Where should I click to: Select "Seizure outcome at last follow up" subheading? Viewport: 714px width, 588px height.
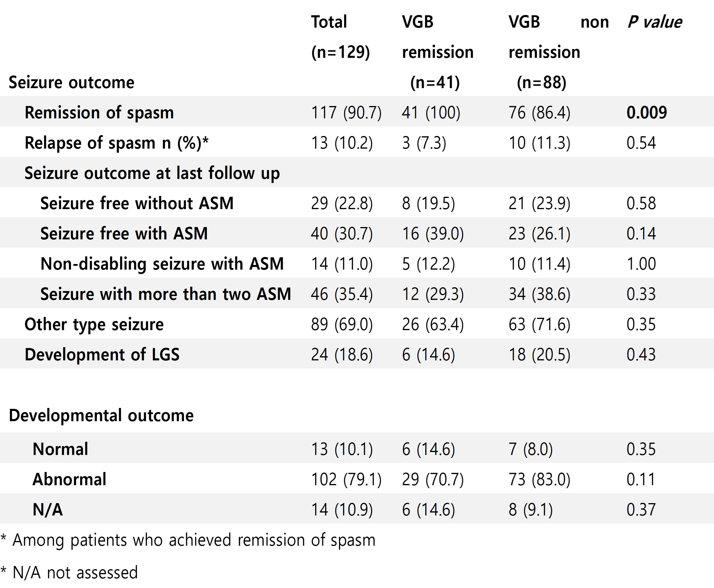coord(152,173)
